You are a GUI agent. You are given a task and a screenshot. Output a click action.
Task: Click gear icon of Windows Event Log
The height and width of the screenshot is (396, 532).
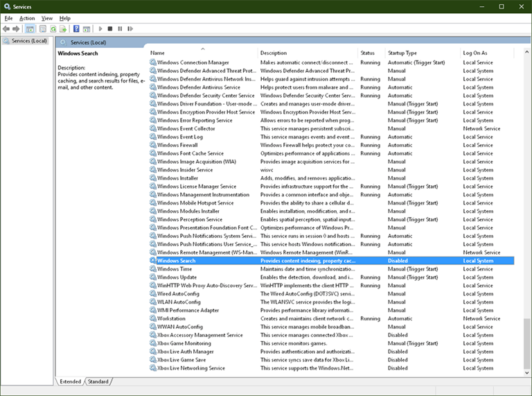pyautogui.click(x=153, y=137)
